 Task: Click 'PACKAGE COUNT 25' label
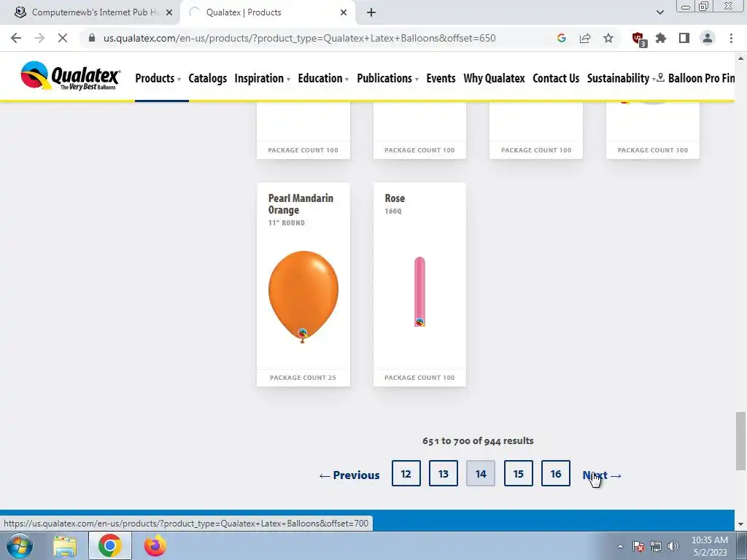coord(303,378)
